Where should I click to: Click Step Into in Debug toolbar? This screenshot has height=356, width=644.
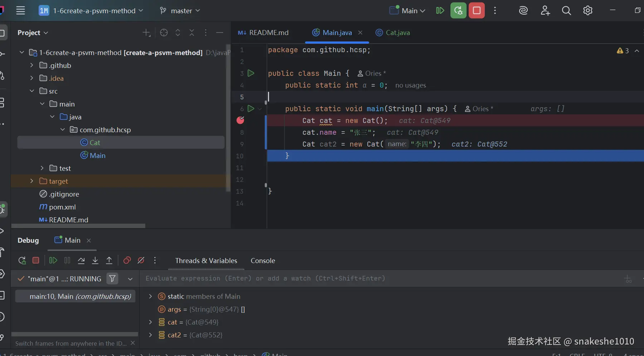(x=95, y=260)
